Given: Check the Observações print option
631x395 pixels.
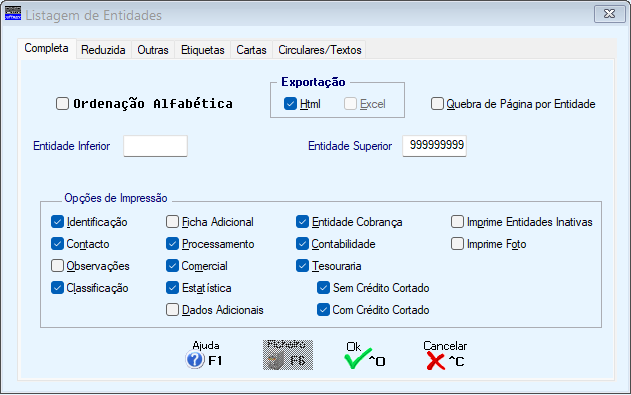Looking at the screenshot, I should [x=57, y=266].
